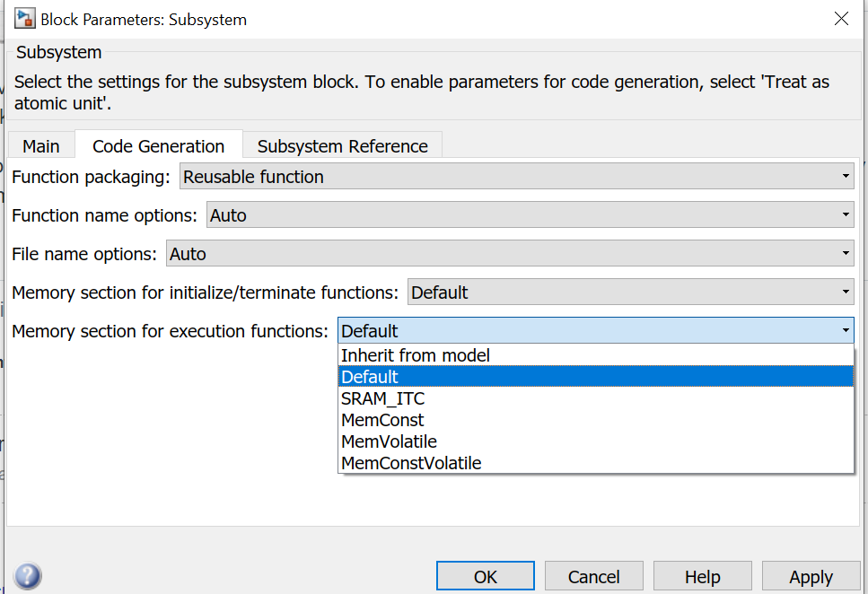Click the Block Parameters title bar icon
Screen dimensions: 868x594
coord(24,19)
